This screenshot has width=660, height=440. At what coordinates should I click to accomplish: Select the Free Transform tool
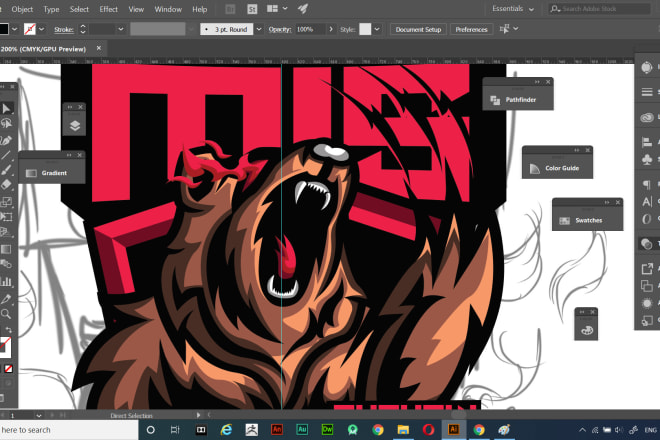point(6,217)
